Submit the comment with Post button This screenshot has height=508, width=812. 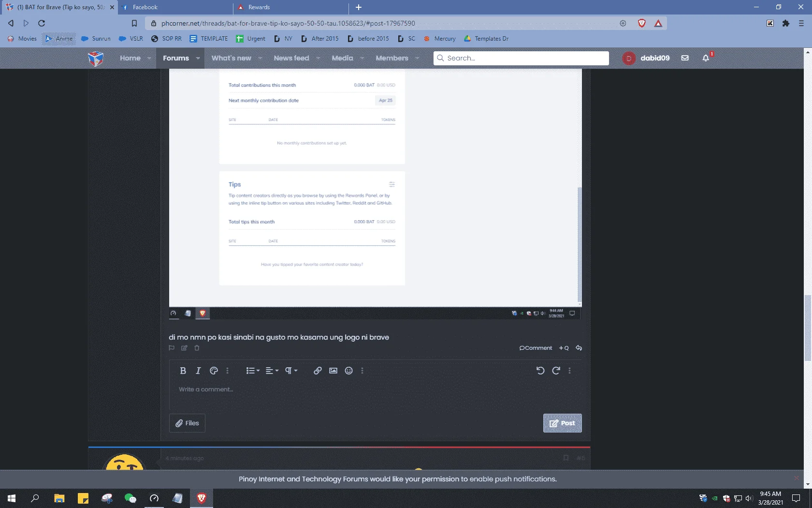click(562, 423)
